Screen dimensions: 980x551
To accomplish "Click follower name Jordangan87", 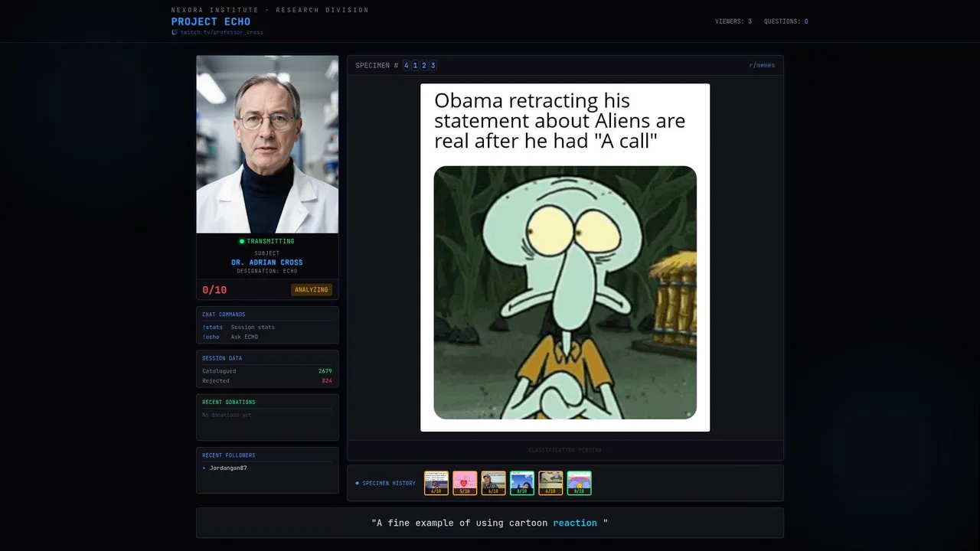I will pyautogui.click(x=228, y=468).
